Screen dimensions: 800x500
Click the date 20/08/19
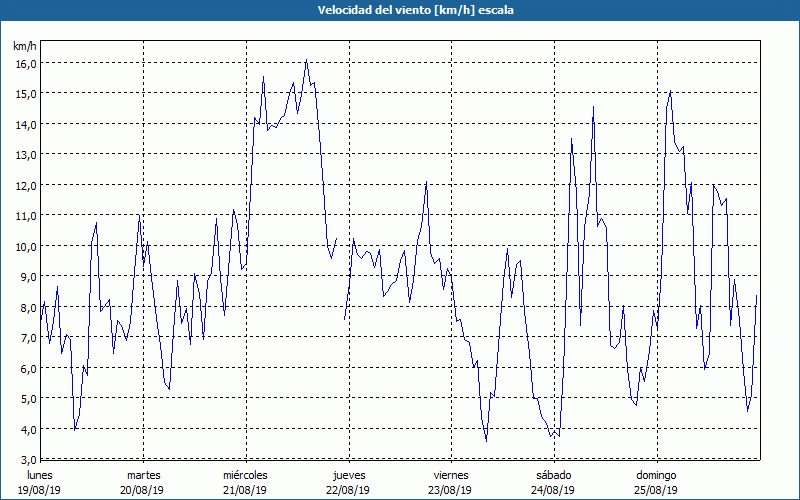(x=142, y=490)
